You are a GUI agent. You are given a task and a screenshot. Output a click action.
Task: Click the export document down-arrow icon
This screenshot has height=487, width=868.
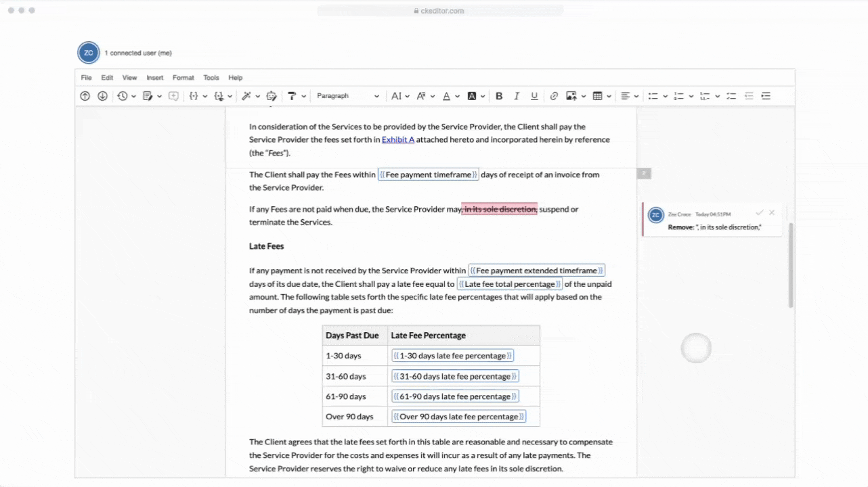coord(102,96)
